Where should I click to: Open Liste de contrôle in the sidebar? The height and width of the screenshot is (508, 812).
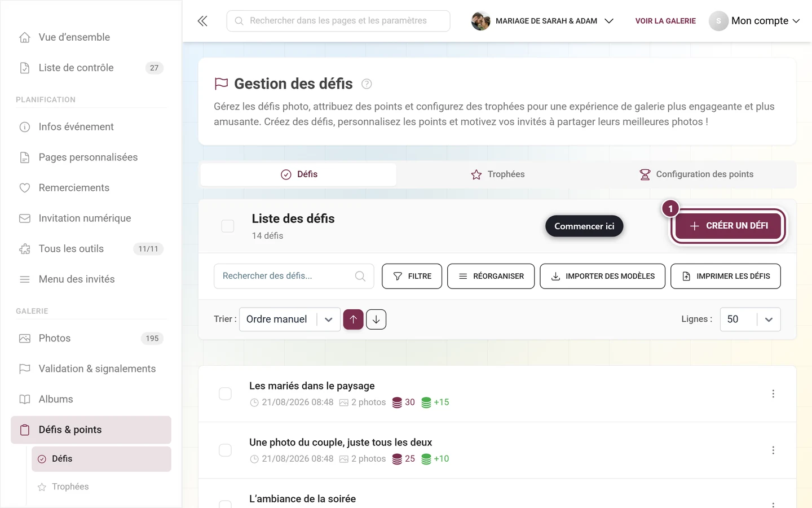point(91,68)
